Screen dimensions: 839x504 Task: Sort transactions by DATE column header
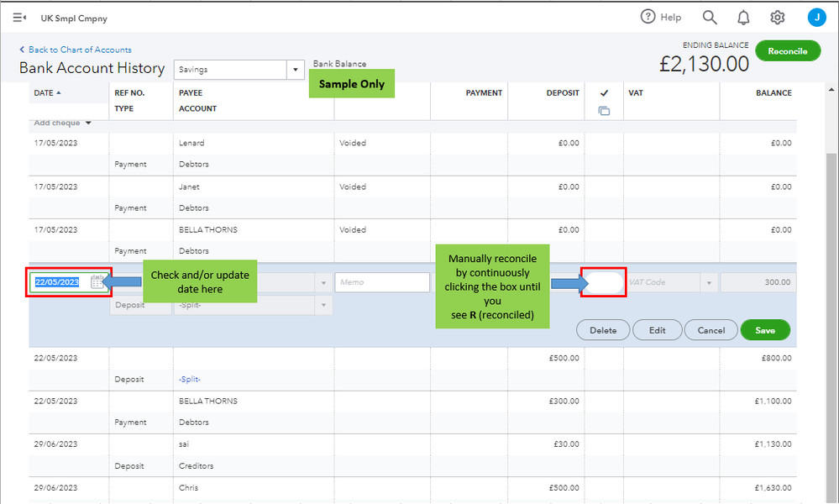48,92
